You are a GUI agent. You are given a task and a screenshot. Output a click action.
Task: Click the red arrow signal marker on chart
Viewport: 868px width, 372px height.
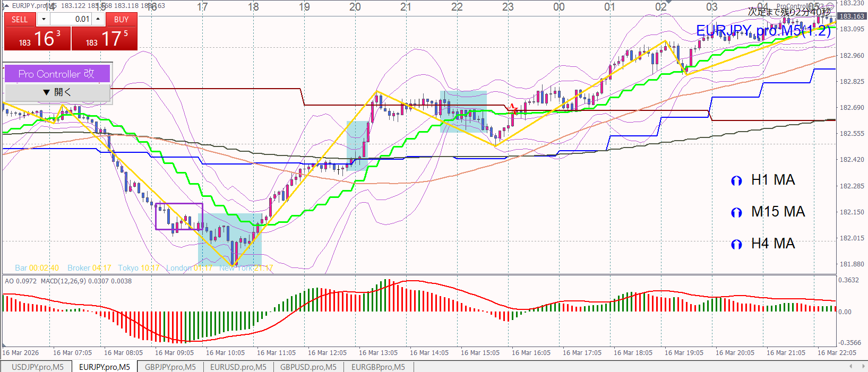[x=512, y=108]
